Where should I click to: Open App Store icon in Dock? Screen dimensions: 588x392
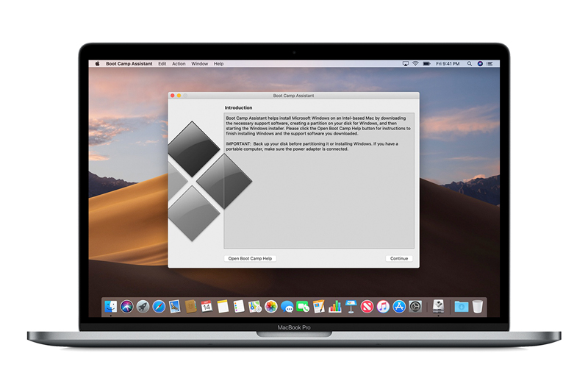pos(399,307)
